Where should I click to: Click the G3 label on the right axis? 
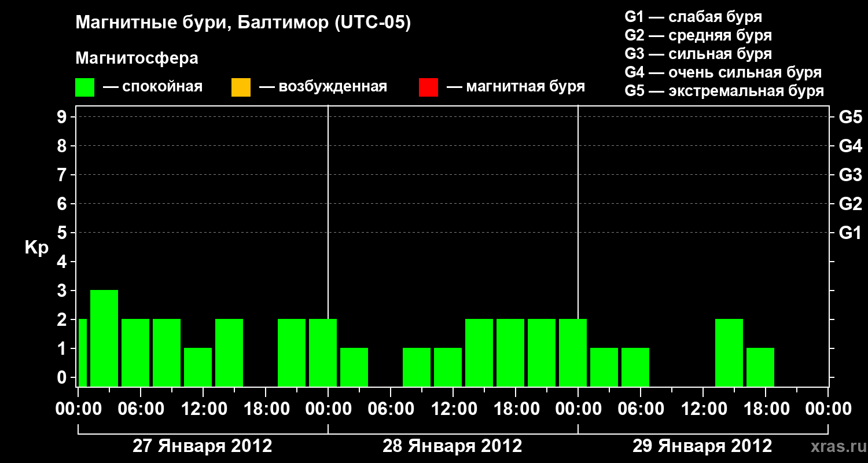point(850,175)
